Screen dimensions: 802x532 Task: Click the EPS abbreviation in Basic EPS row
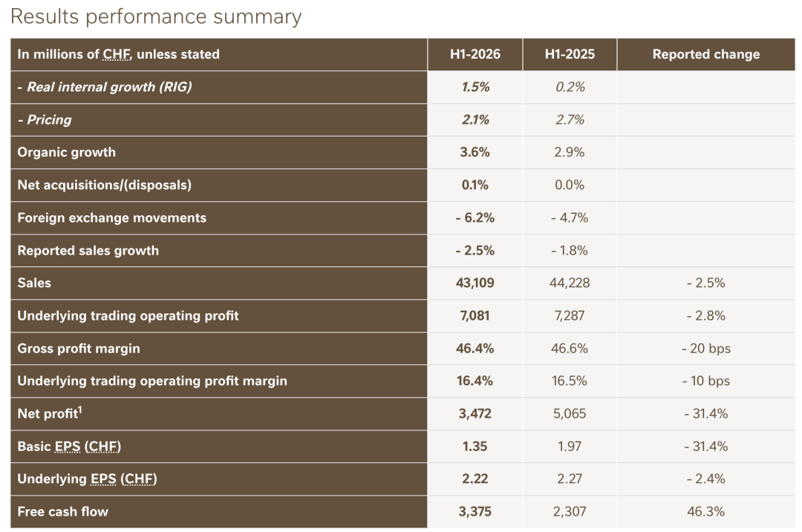pyautogui.click(x=68, y=446)
